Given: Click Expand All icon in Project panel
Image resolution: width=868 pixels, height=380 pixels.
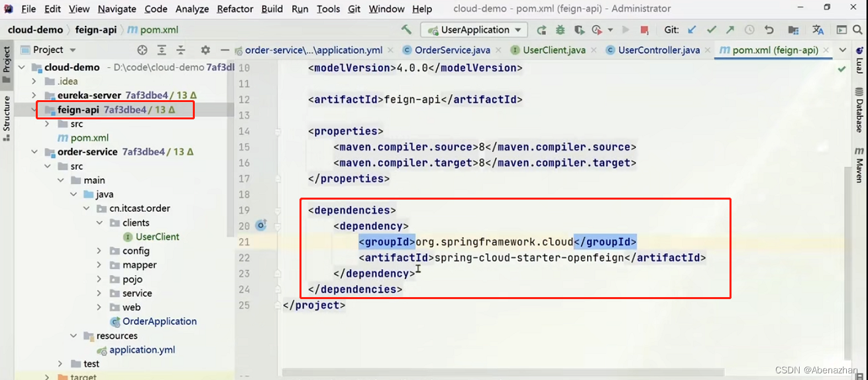Looking at the screenshot, I should pos(162,50).
